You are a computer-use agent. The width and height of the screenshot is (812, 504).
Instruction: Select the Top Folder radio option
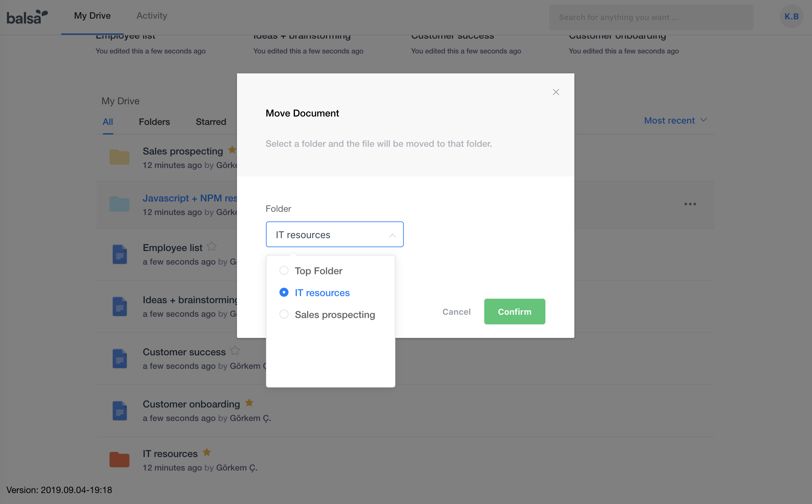[284, 270]
